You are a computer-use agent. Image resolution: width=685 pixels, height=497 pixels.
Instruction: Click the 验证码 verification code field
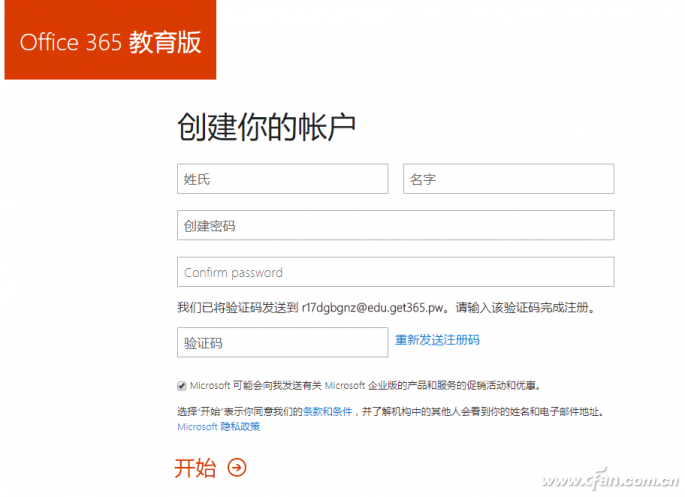click(x=282, y=342)
